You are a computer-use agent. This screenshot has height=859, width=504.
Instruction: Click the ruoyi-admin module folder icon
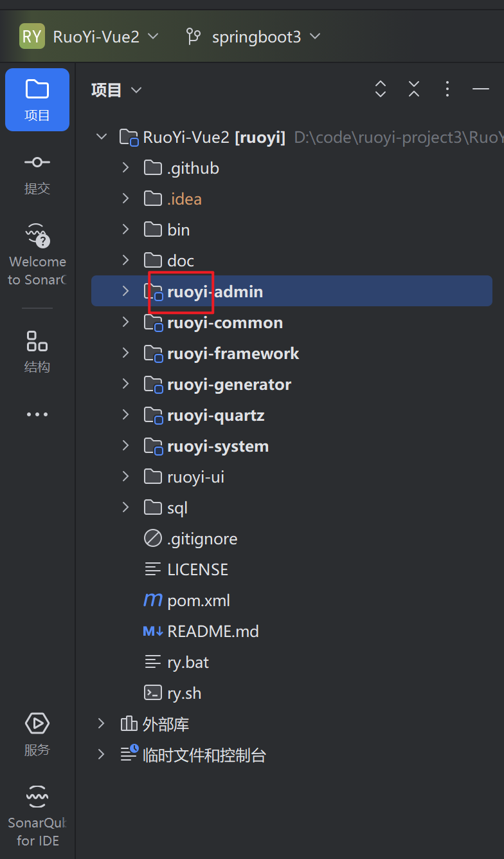(x=153, y=292)
